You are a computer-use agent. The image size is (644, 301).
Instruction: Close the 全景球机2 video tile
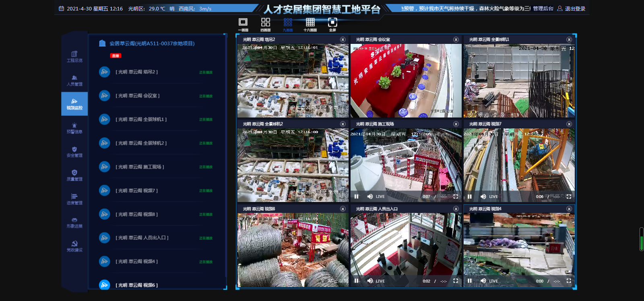343,124
